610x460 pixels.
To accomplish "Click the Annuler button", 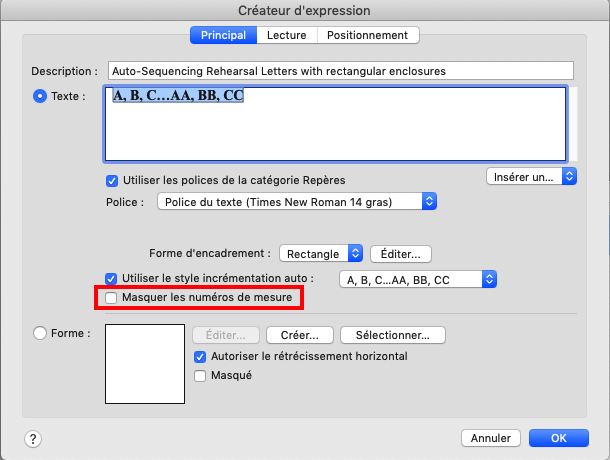I will pyautogui.click(x=490, y=438).
